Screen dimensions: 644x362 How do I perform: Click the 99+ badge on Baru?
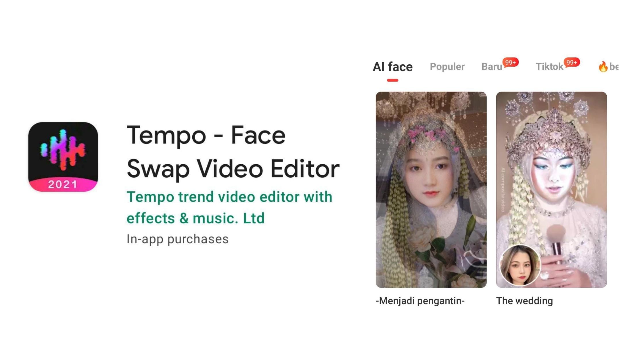tap(511, 62)
